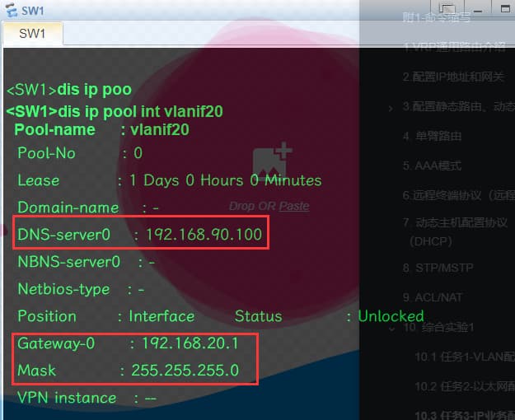Open 2.配置IP地址和网关 outline entry
Image resolution: width=515 pixels, height=420 pixels.
(453, 77)
